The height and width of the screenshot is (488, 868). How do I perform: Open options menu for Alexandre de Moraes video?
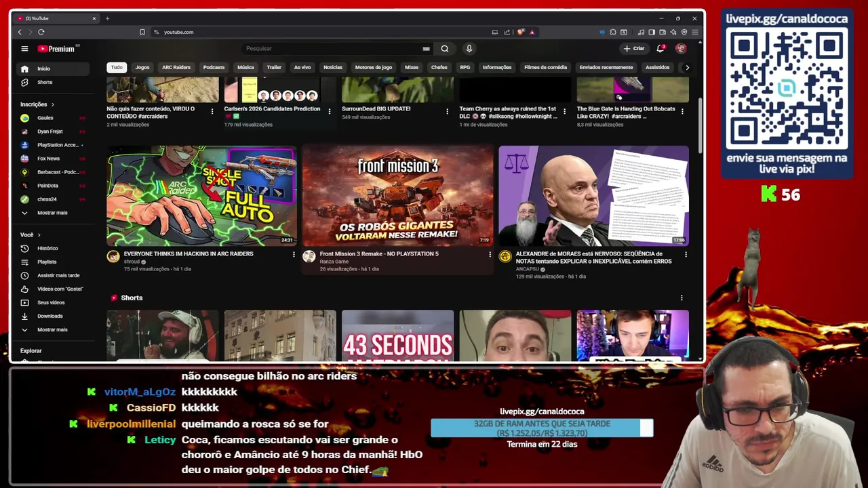click(686, 254)
